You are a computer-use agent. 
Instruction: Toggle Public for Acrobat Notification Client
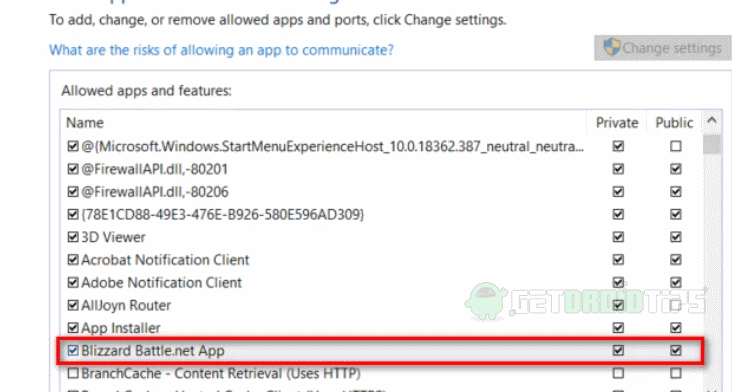(x=676, y=259)
